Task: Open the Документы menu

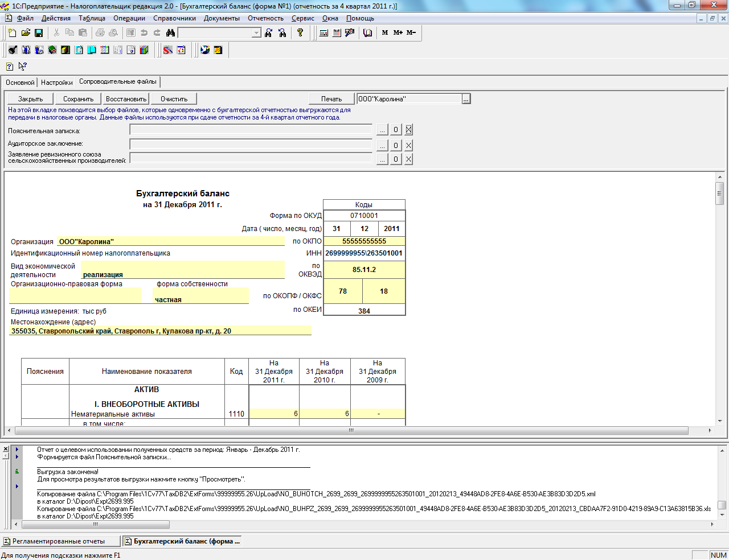Action: click(222, 18)
